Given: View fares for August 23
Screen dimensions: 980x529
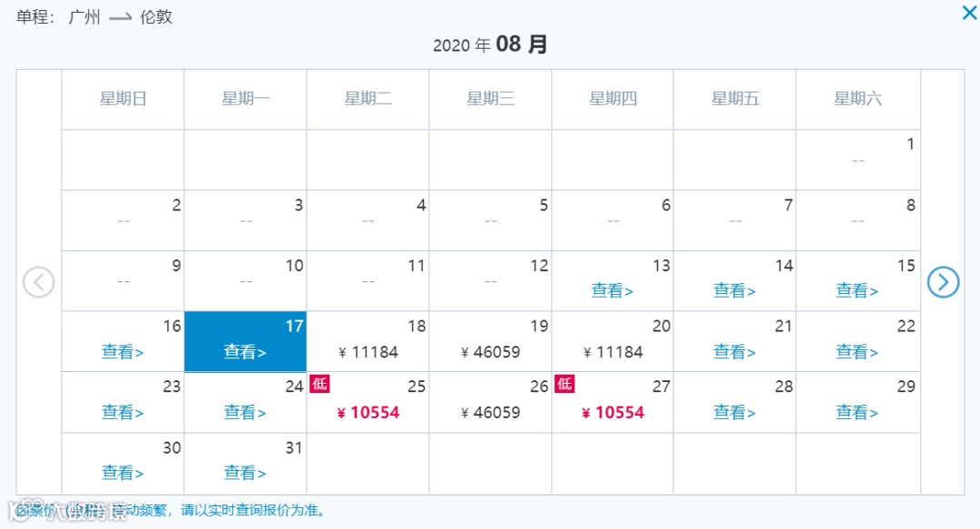Looking at the screenshot, I should tap(122, 413).
